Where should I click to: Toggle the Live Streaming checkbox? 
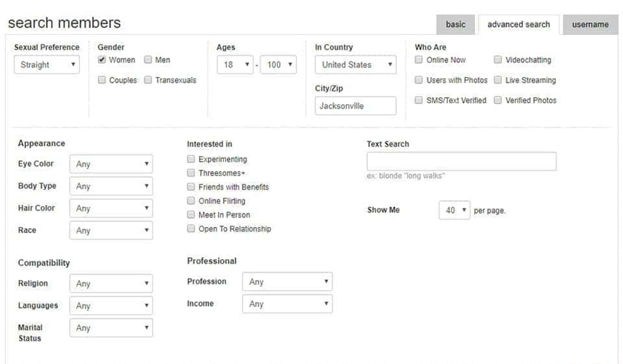(x=498, y=80)
